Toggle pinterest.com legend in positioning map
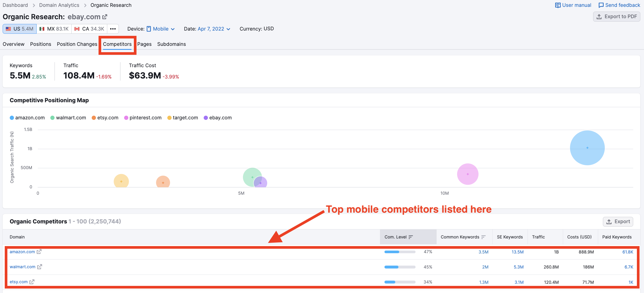Image resolution: width=644 pixels, height=293 pixels. point(143,118)
